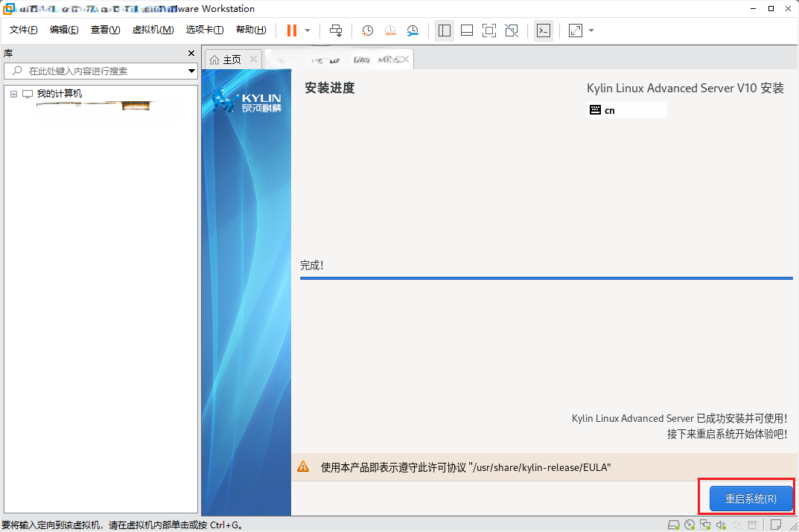Click the Kylin logo in installer
The height and width of the screenshot is (532, 799).
pos(246,100)
